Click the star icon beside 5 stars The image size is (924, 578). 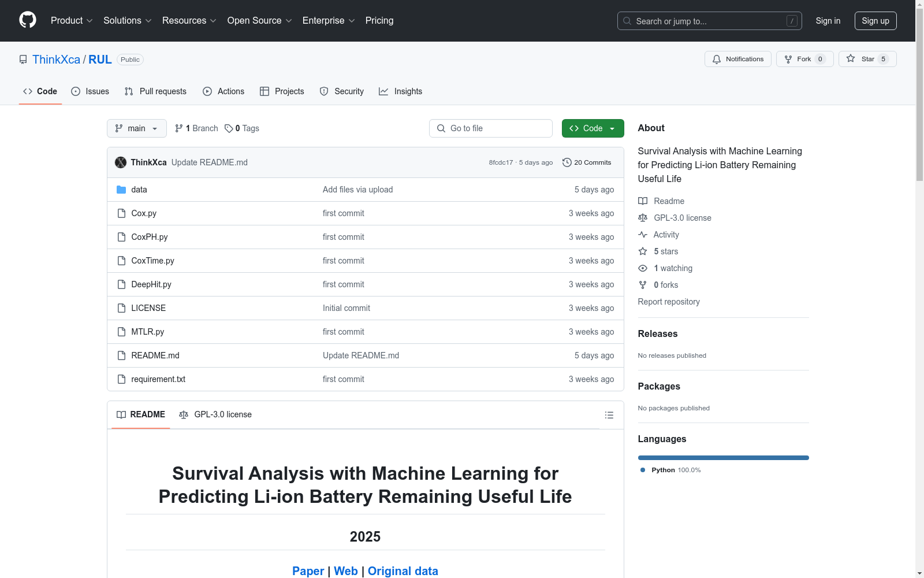643,251
